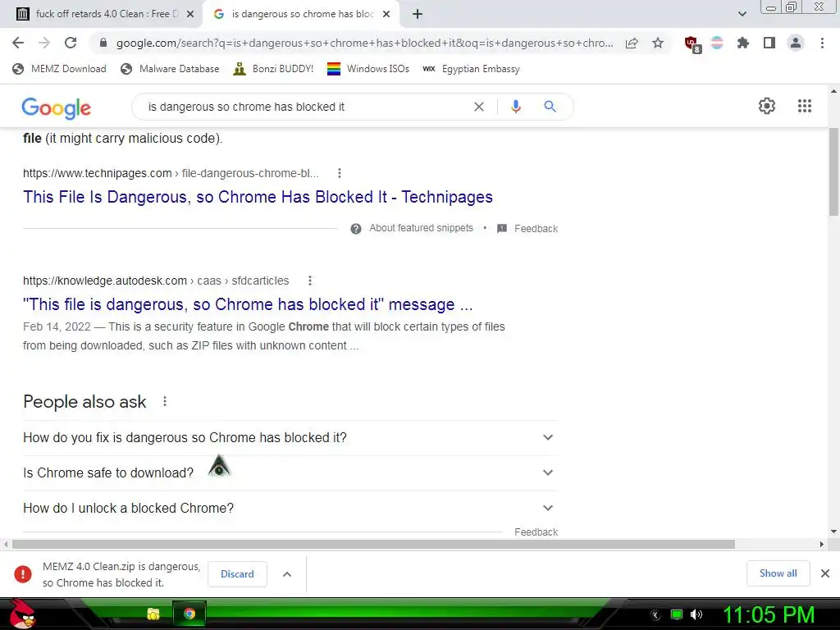Viewport: 840px width, 630px height.
Task: Open the People also ask options menu
Action: [165, 401]
